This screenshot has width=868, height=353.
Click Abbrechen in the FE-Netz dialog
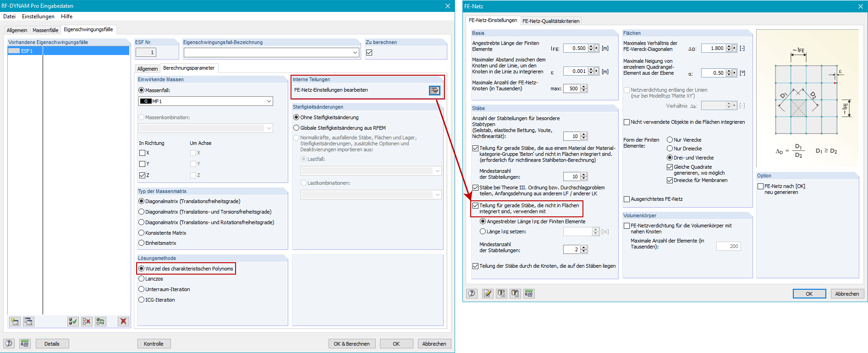(x=847, y=294)
